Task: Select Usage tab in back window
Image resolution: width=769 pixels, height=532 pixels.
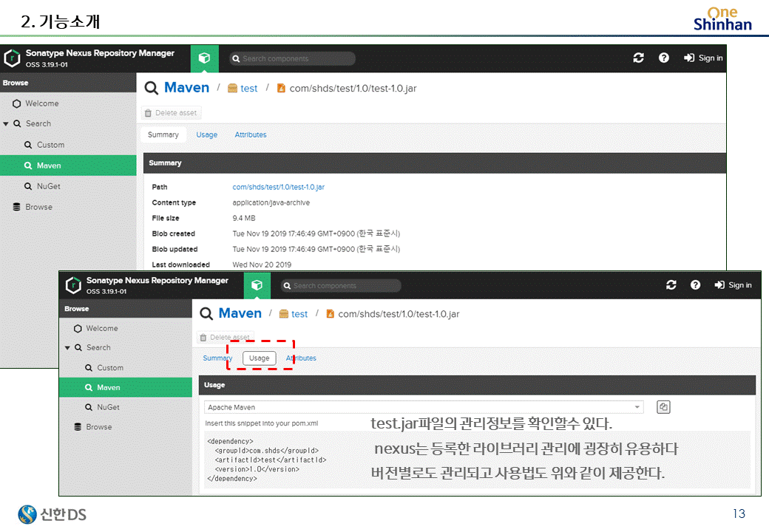Action: pos(206,134)
